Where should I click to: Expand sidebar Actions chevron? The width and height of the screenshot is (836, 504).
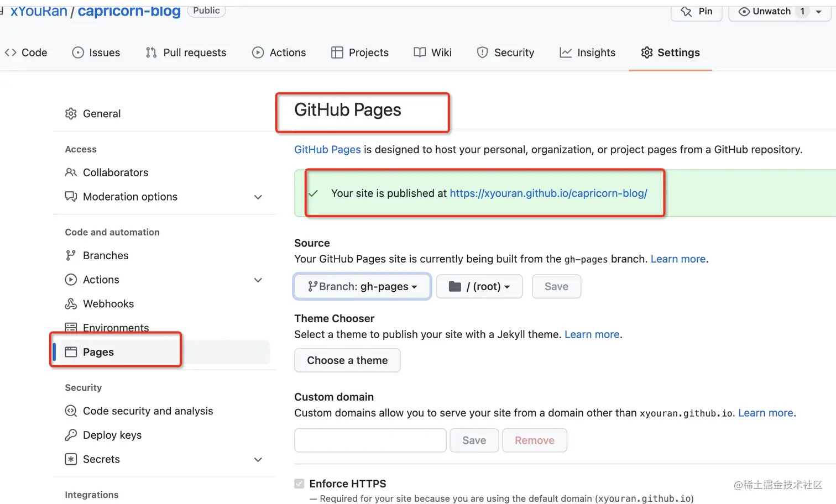coord(258,280)
